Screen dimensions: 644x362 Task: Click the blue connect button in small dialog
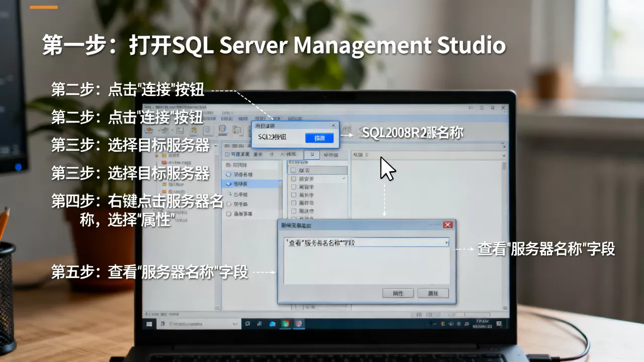(319, 138)
